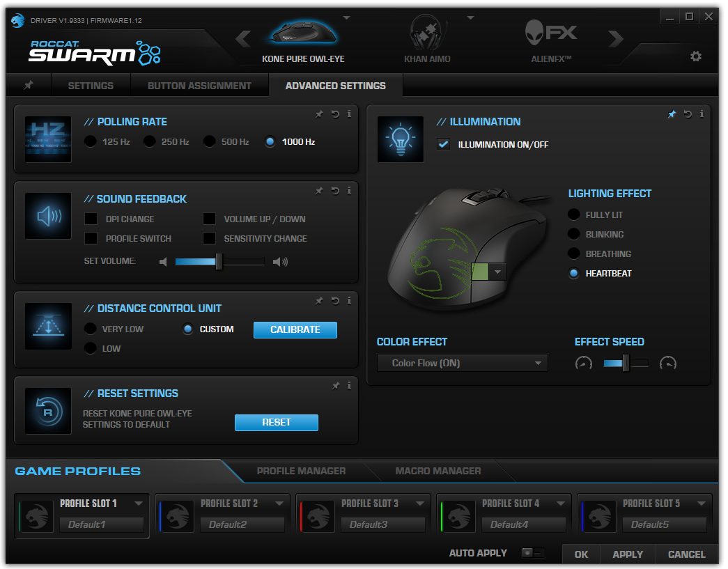Expand the Profile Slot 4 dropdown
The width and height of the screenshot is (728, 569).
560,504
